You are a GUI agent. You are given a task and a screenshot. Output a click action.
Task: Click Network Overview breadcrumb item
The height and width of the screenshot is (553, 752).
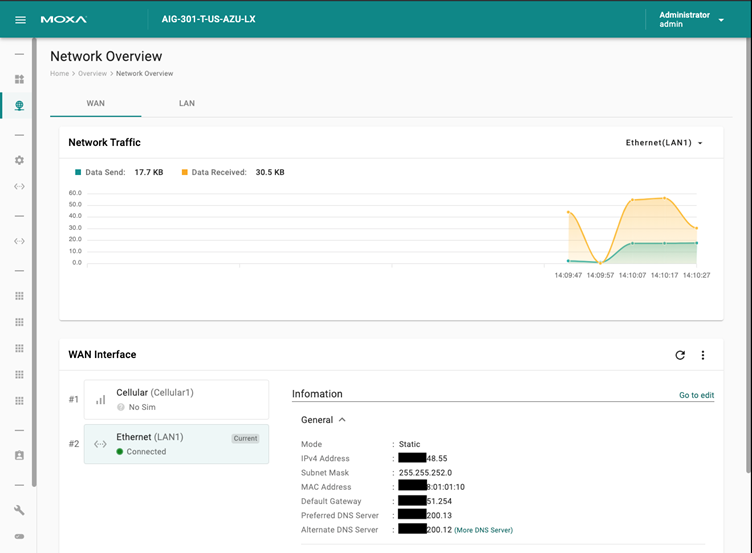pos(144,73)
